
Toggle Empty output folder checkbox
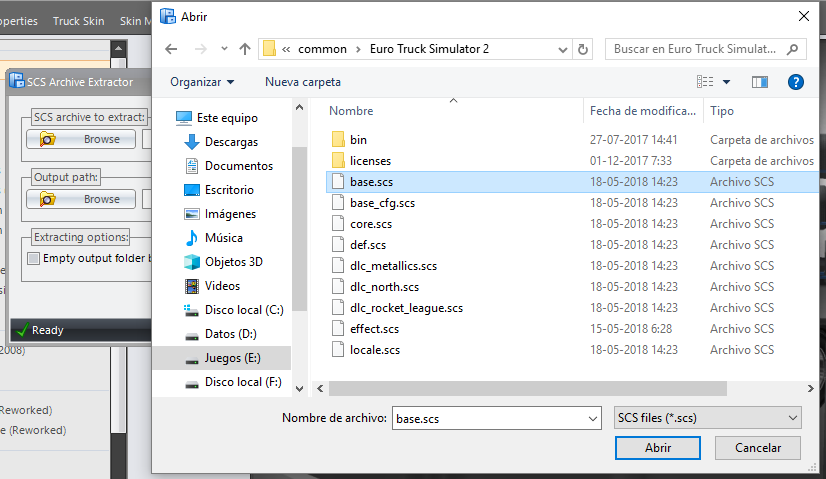point(34,259)
